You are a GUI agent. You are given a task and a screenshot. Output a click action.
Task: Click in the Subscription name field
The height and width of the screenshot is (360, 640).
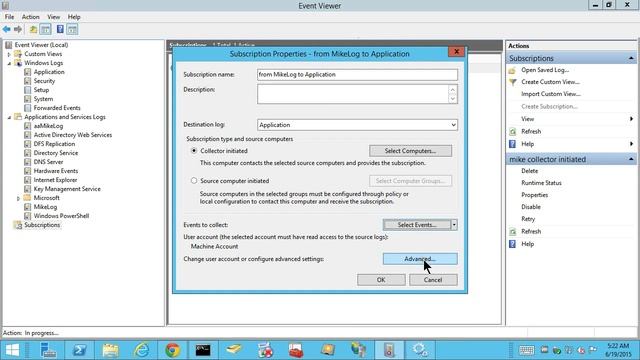[357, 75]
